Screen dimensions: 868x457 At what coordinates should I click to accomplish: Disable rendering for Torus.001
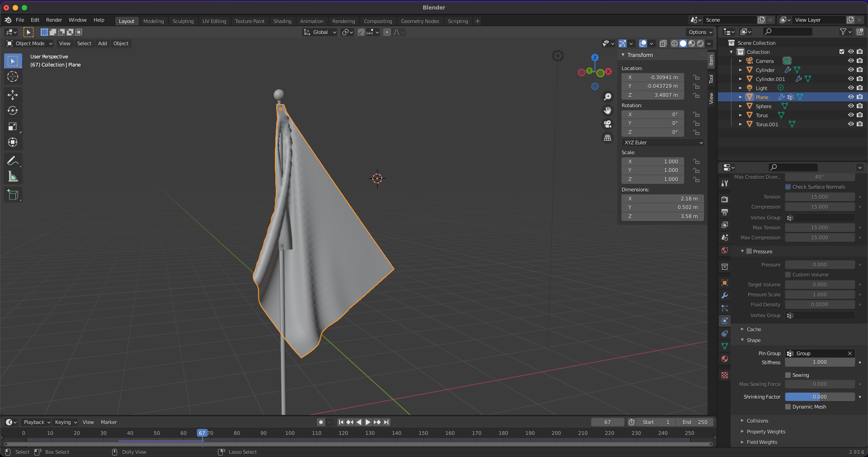[859, 124]
